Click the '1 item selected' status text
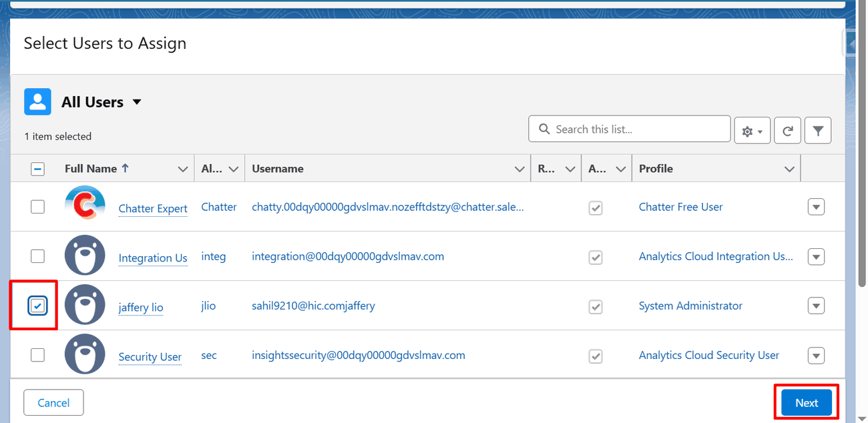868x423 pixels. pyautogui.click(x=58, y=136)
